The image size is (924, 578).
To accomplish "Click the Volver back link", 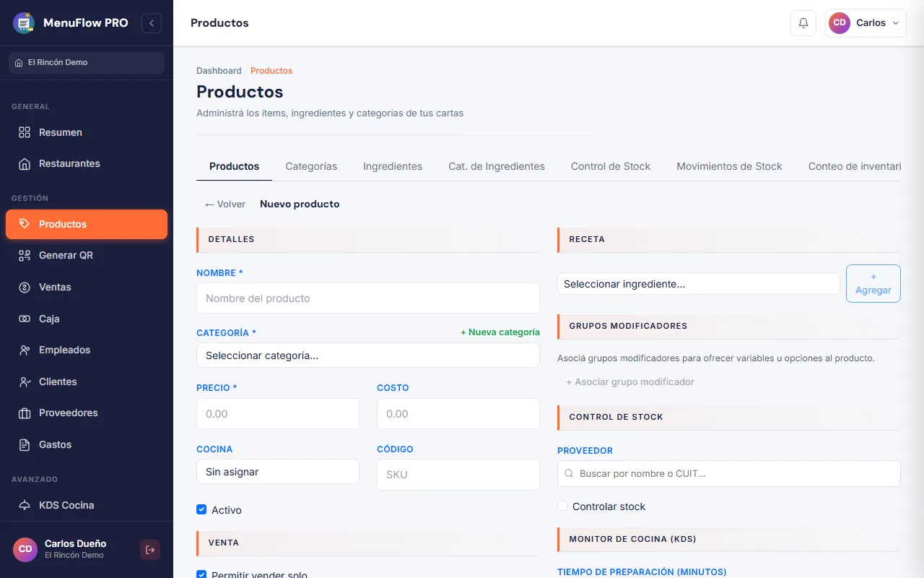I will coord(225,204).
